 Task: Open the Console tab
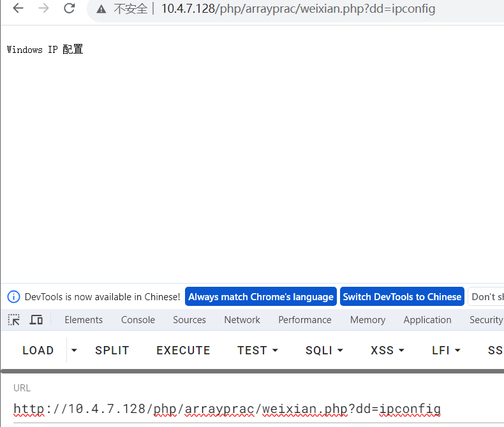(x=138, y=320)
